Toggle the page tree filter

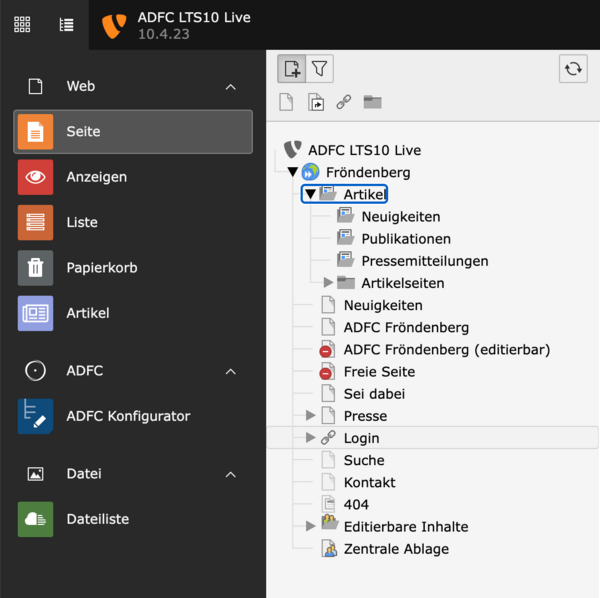[319, 68]
